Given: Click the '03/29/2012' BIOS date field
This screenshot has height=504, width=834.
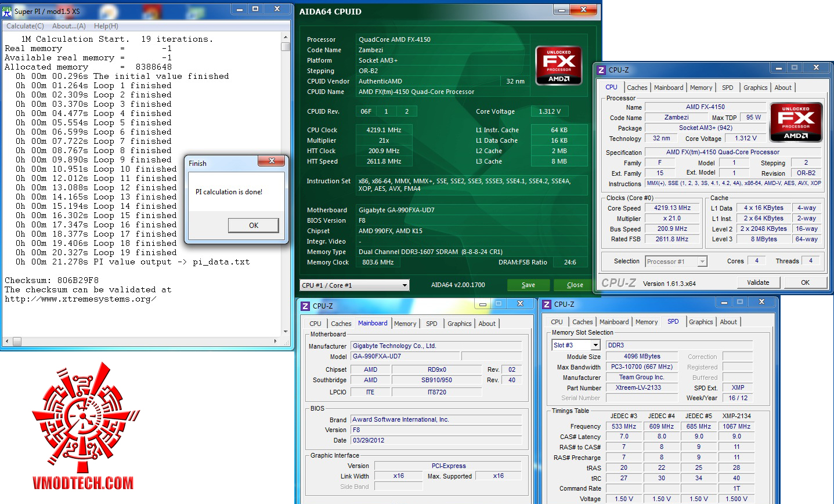Looking at the screenshot, I should (x=436, y=440).
